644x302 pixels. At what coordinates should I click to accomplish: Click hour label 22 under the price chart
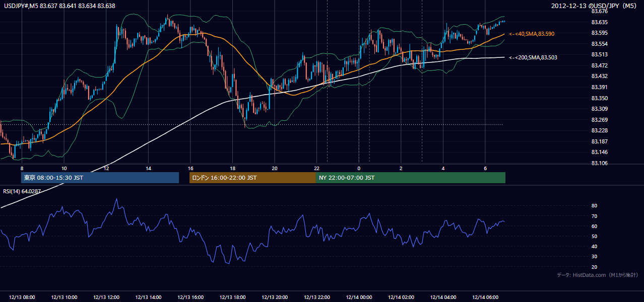click(316, 168)
